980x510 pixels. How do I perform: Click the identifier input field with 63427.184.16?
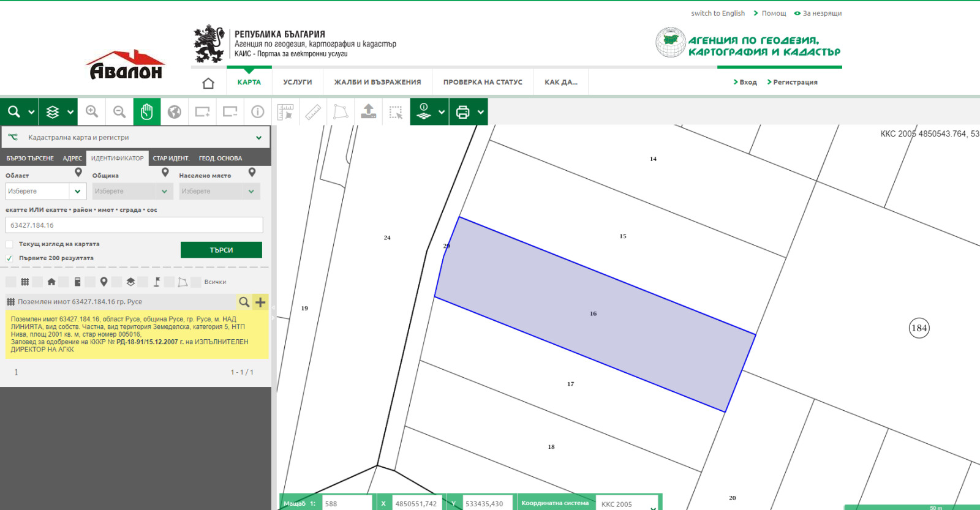point(134,225)
